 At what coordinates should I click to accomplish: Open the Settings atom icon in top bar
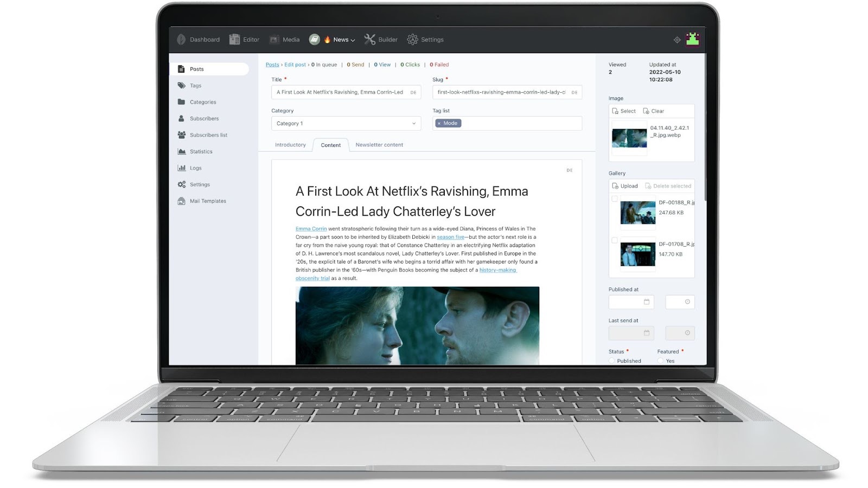click(412, 40)
